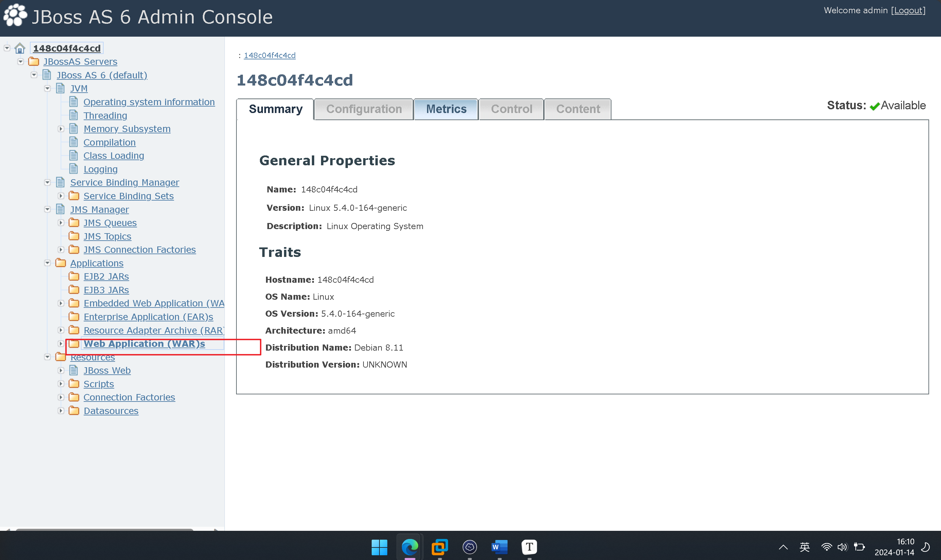Click the 148c04f4c4cd breadcrumb link

(270, 55)
